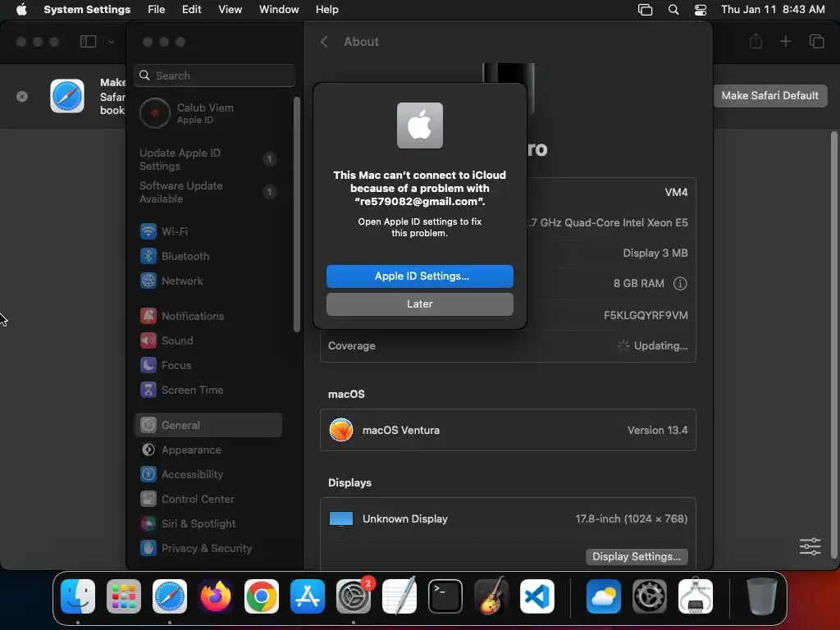Image resolution: width=840 pixels, height=630 pixels.
Task: Open the Apple menu
Action: (21, 9)
